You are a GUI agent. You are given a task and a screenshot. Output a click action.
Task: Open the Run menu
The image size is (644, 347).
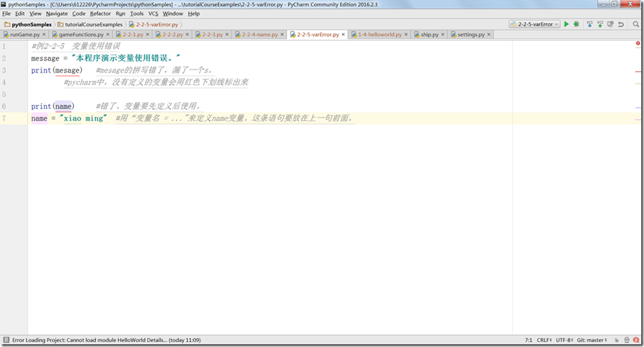(120, 14)
